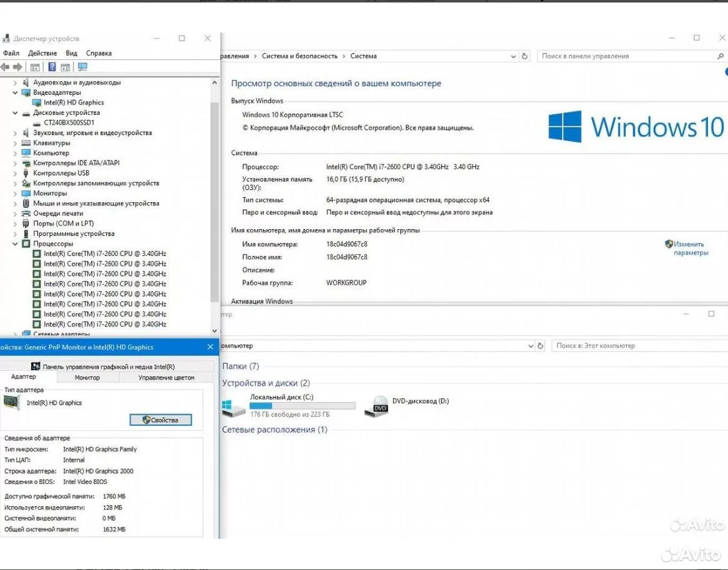Image resolution: width=728 pixels, height=570 pixels.
Task: Collapse the Папки (7) group header
Action: pyautogui.click(x=241, y=366)
